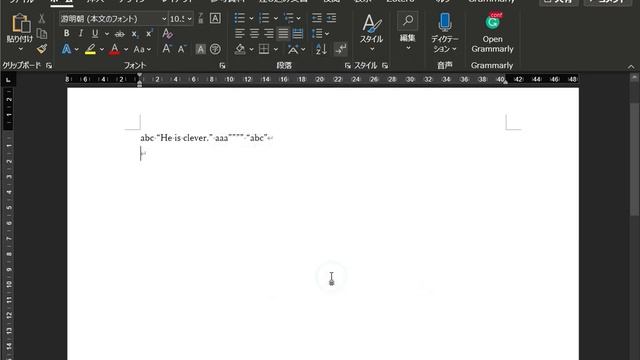Toggle underline formatting
Image resolution: width=640 pixels, height=360 pixels.
coord(95,33)
